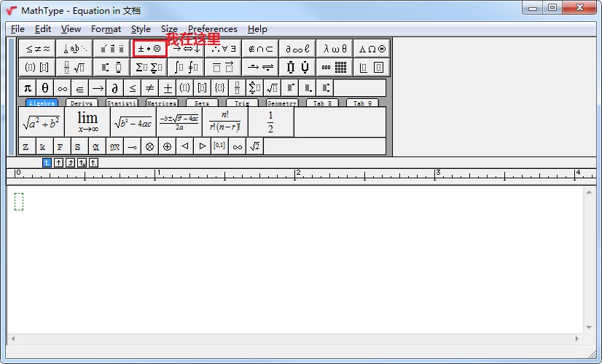This screenshot has height=364, width=602.
Task: Open the summation templates palette
Action: click(149, 68)
